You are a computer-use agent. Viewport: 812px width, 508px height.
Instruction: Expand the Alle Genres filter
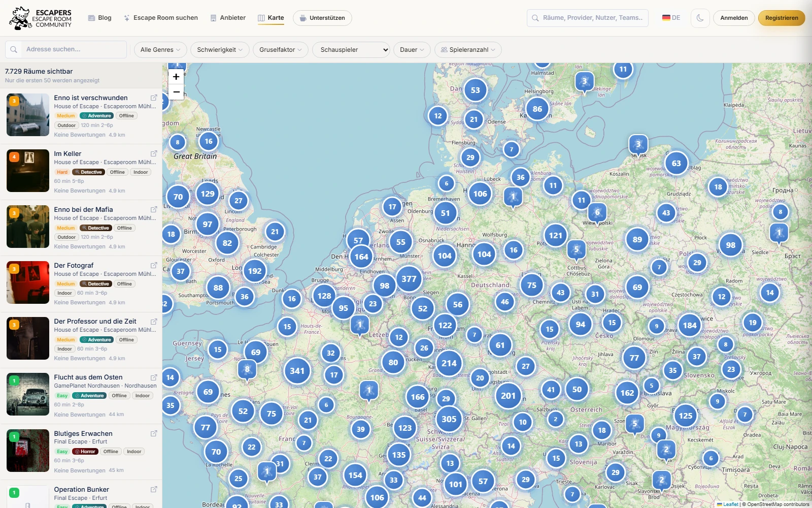pos(160,50)
